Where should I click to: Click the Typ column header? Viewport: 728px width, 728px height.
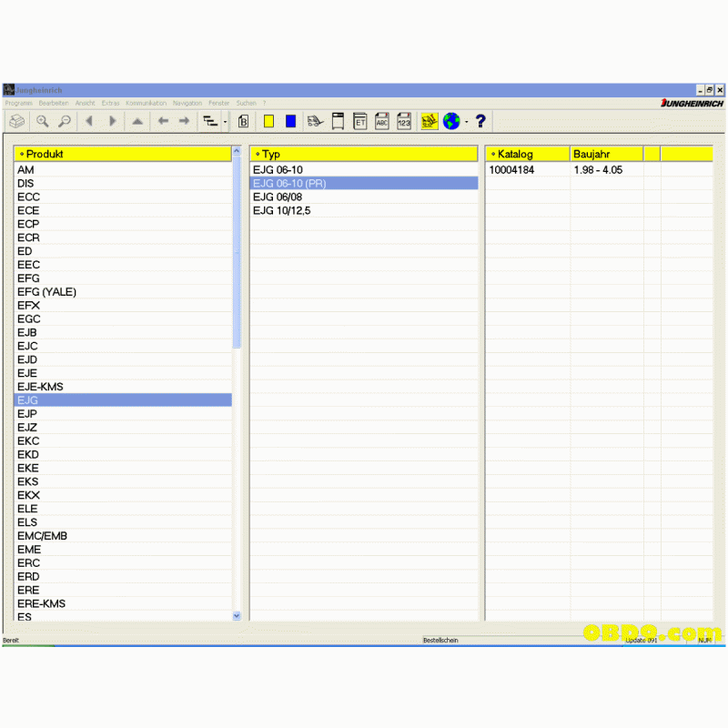364,154
